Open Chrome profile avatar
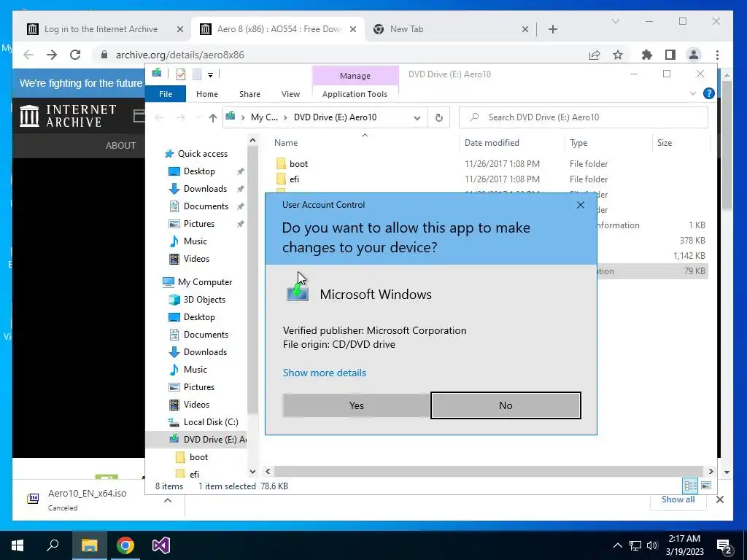 pos(694,55)
